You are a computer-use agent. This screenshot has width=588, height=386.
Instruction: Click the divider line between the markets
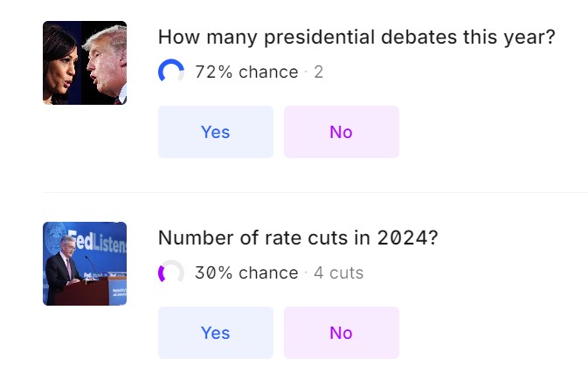pyautogui.click(x=315, y=192)
